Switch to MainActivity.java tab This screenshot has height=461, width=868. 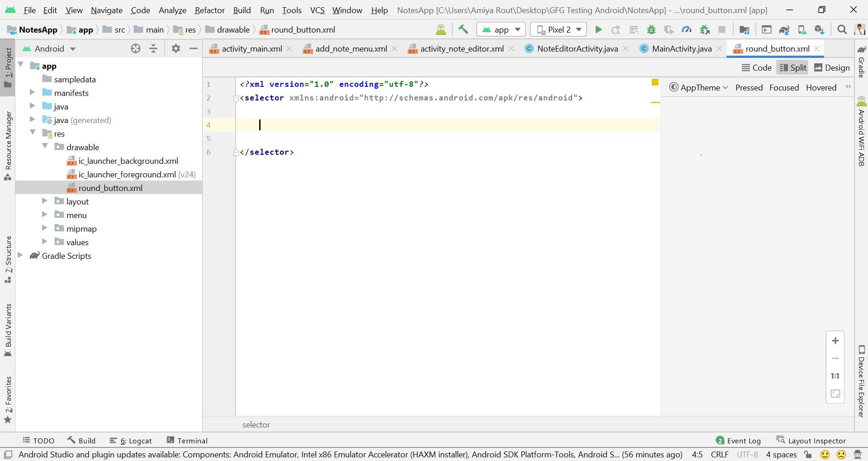(681, 49)
